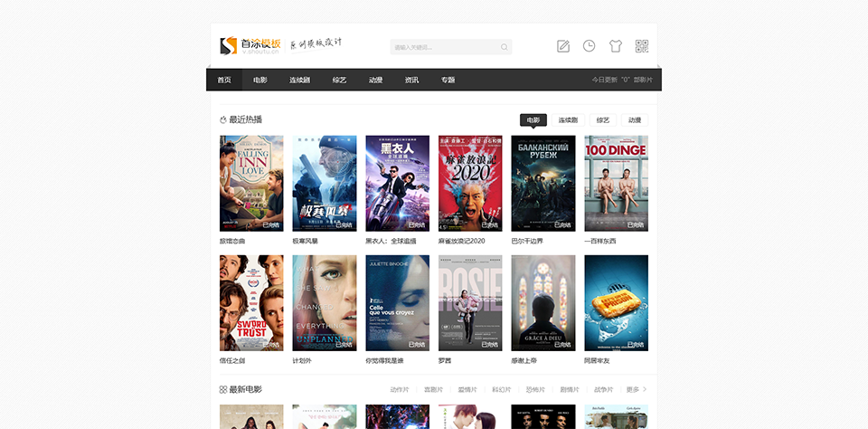Show the QR code icon
Viewport: 868px width, 429px height.
pyautogui.click(x=642, y=46)
